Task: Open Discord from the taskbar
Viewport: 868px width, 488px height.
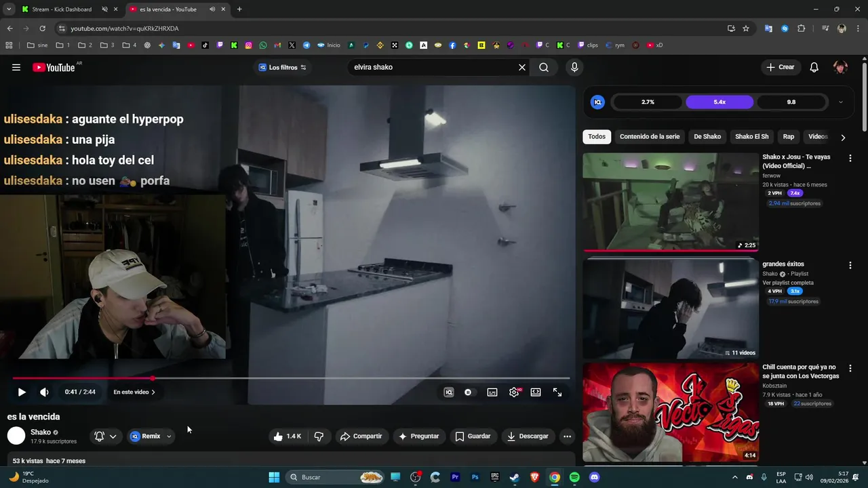Action: [595, 477]
